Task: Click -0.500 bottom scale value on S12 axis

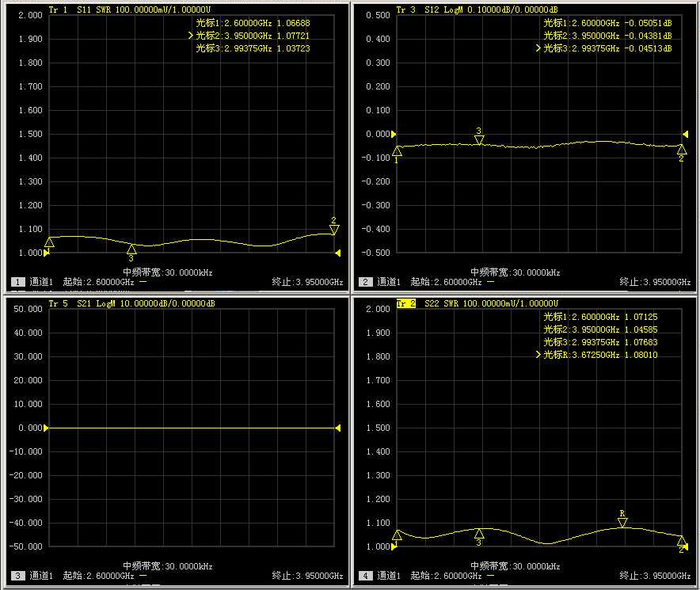Action: coord(376,253)
